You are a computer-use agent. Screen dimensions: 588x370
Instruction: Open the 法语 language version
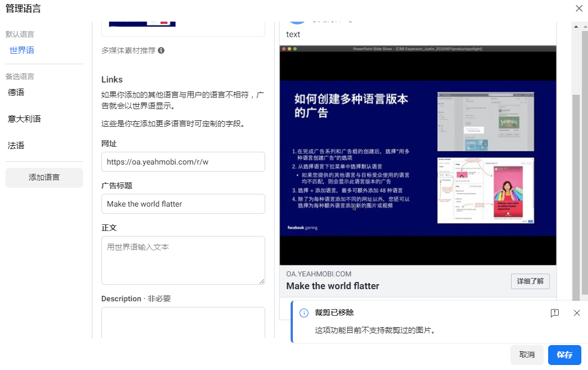16,146
